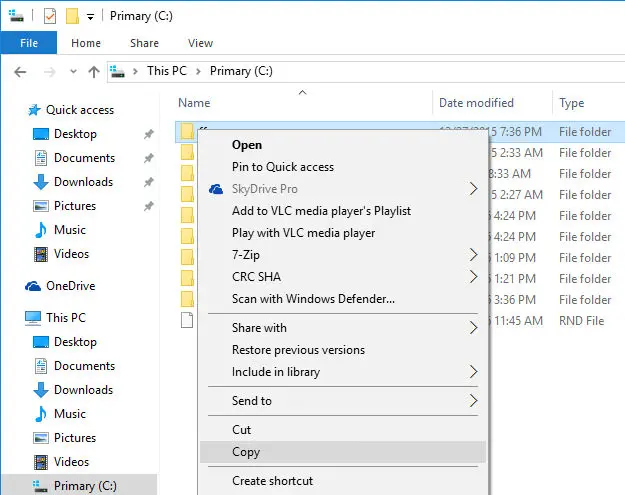Click the Forward navigation arrow

[49, 72]
